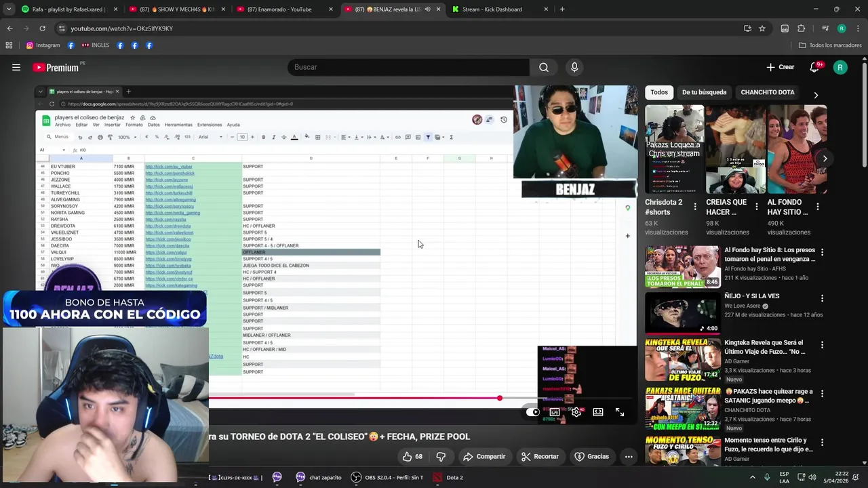The width and height of the screenshot is (868, 488).
Task: Open options for Kingteka Revela video
Action: (822, 345)
